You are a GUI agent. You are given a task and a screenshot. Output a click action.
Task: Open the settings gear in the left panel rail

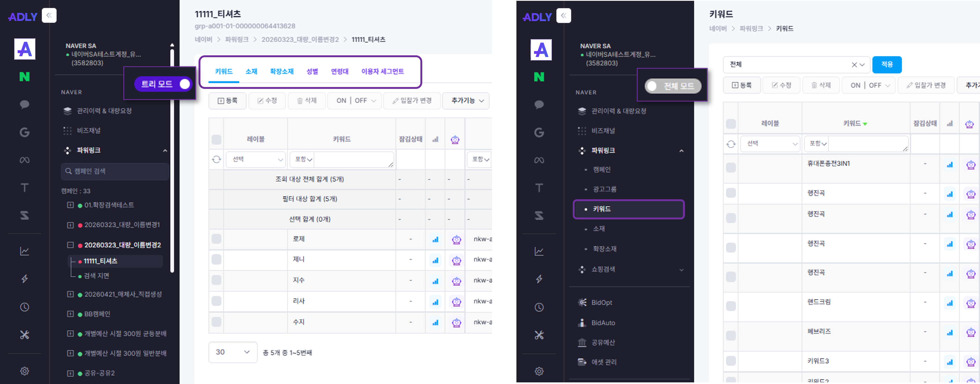coord(25,371)
